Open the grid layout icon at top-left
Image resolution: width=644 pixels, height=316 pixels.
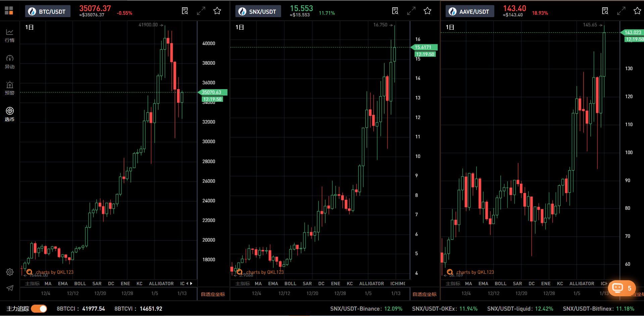9,11
